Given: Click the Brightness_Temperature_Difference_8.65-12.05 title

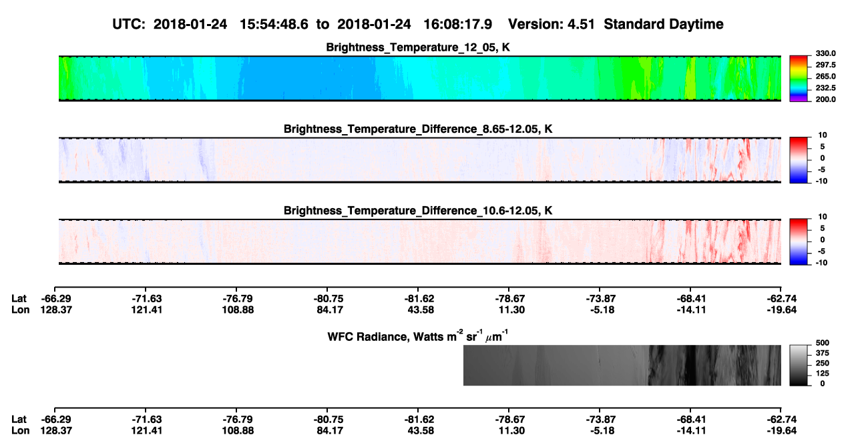Looking at the screenshot, I should (419, 129).
